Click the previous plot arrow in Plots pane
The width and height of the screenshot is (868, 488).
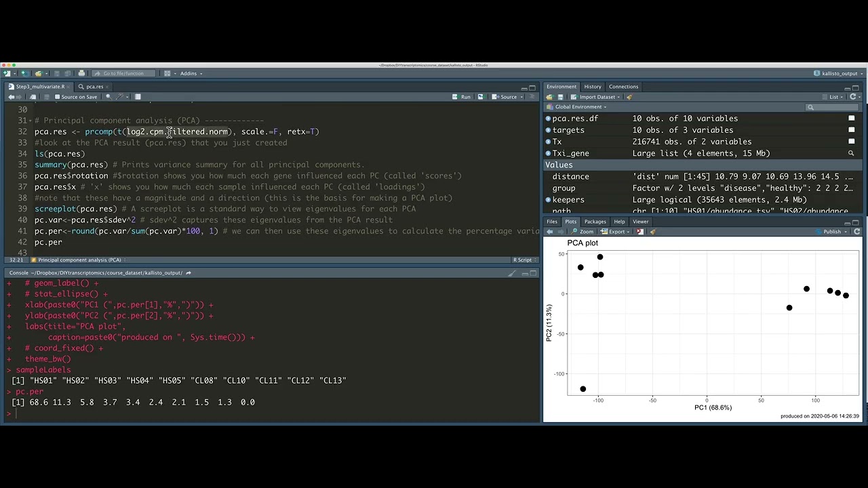(x=549, y=232)
